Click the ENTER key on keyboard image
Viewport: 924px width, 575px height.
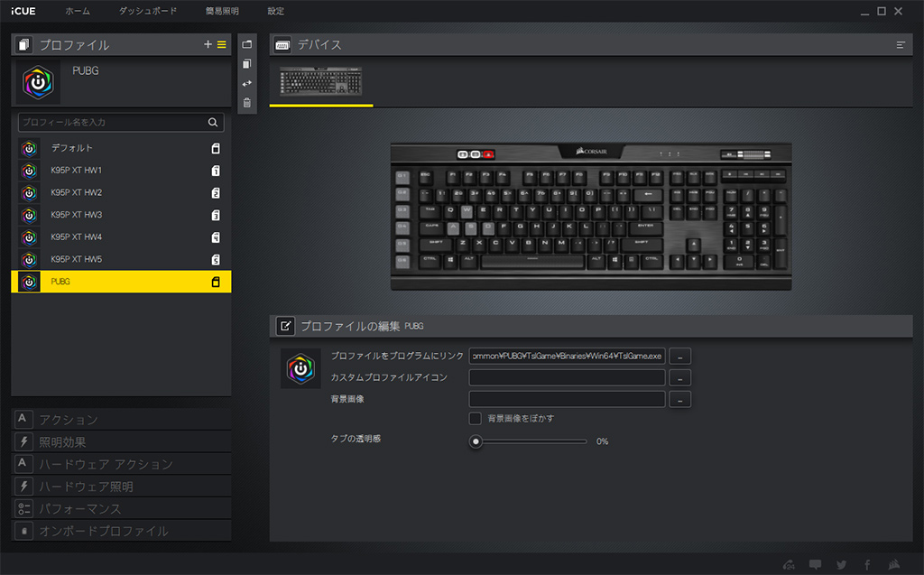645,227
